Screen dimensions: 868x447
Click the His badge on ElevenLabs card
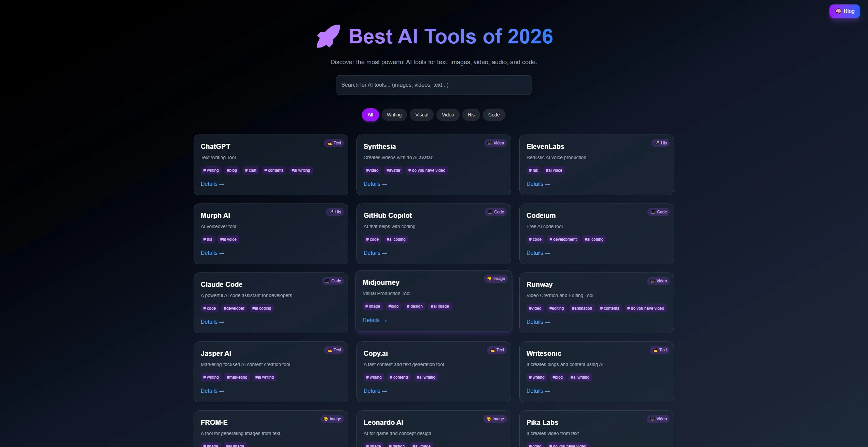click(x=660, y=143)
